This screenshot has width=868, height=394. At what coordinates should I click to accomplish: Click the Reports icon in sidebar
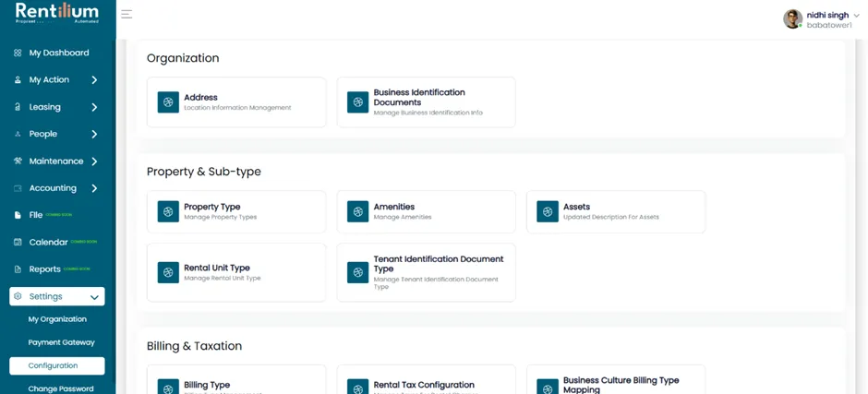(18, 269)
